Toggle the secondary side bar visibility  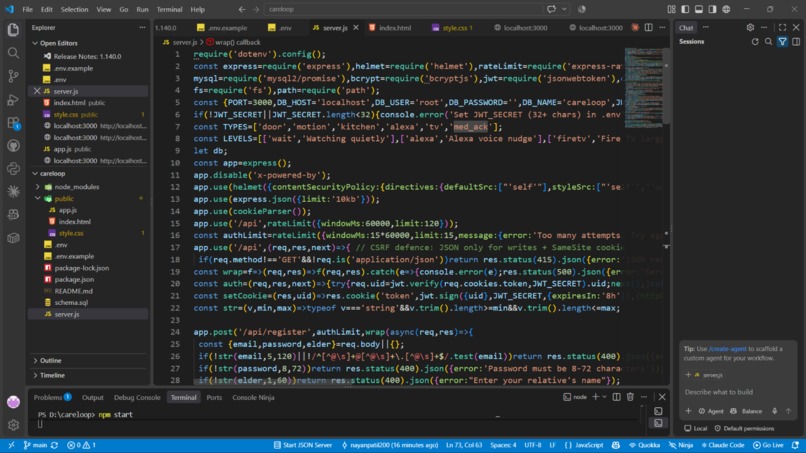click(712, 9)
